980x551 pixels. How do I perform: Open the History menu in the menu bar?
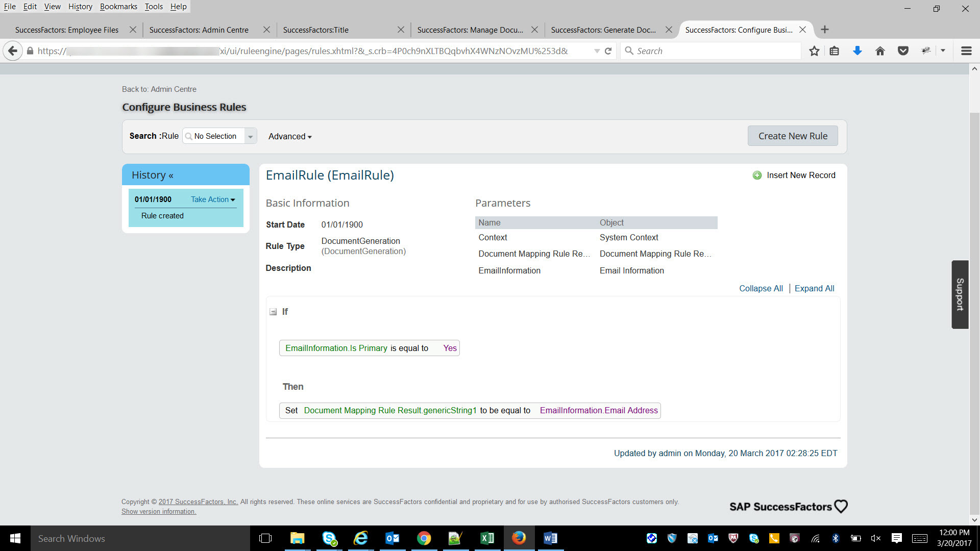(x=80, y=6)
